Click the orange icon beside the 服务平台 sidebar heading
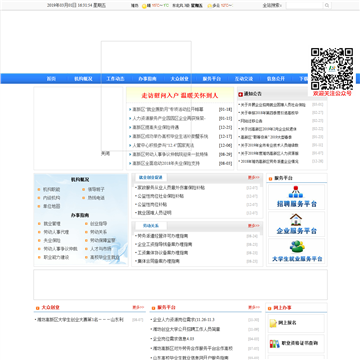The width and height of the screenshot is (360, 360). click(271, 179)
